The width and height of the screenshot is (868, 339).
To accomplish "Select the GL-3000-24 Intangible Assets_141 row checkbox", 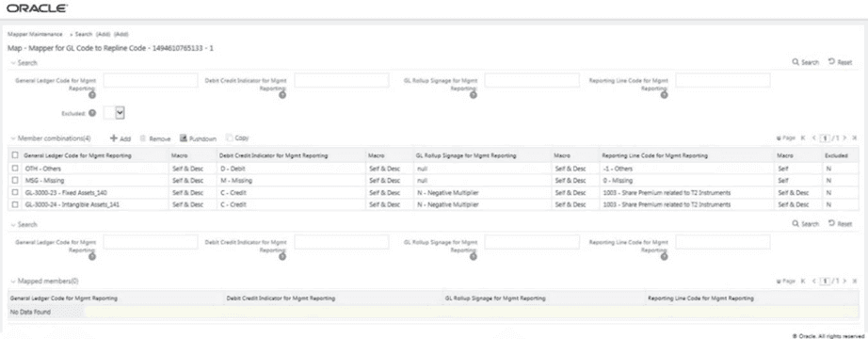I will point(15,205).
